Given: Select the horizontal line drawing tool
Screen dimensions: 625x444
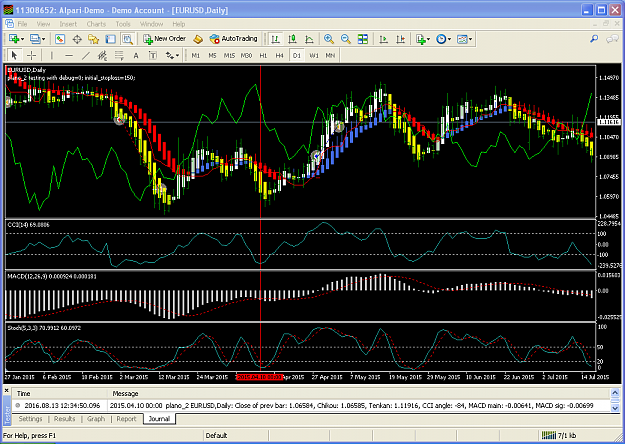Looking at the screenshot, I should pos(69,55).
